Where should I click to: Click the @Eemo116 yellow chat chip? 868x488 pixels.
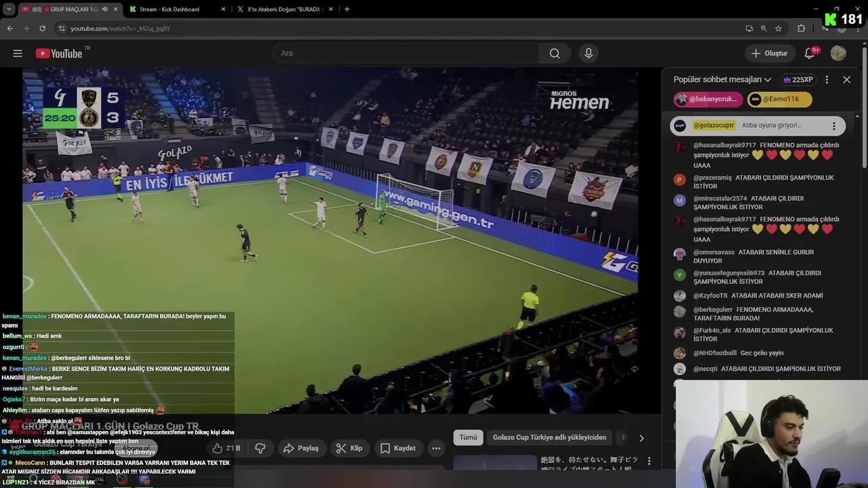pos(780,99)
